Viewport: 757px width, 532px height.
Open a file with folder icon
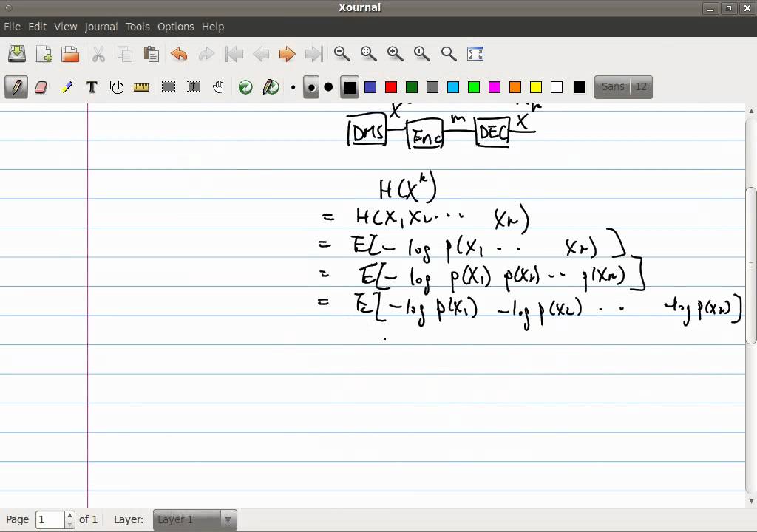[70, 54]
